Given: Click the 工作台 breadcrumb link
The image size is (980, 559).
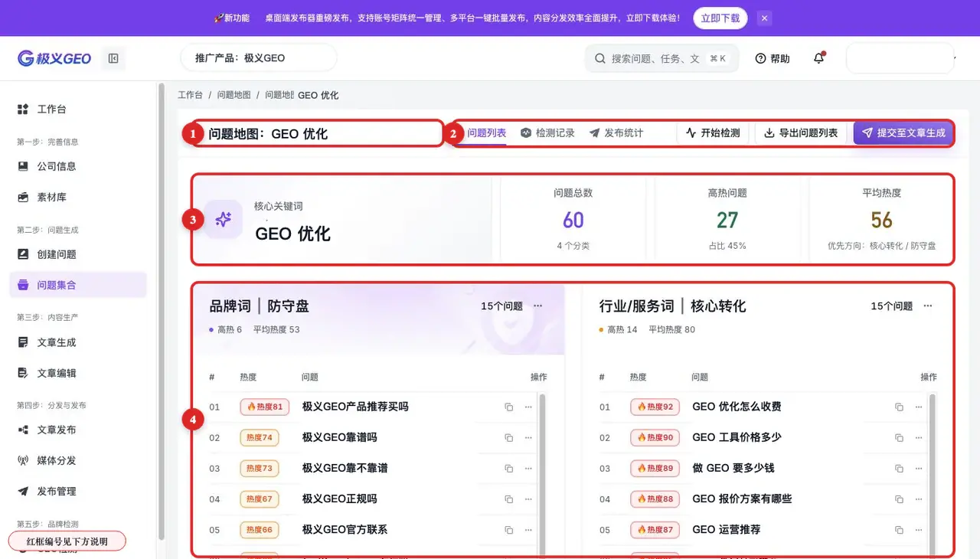Looking at the screenshot, I should point(190,95).
